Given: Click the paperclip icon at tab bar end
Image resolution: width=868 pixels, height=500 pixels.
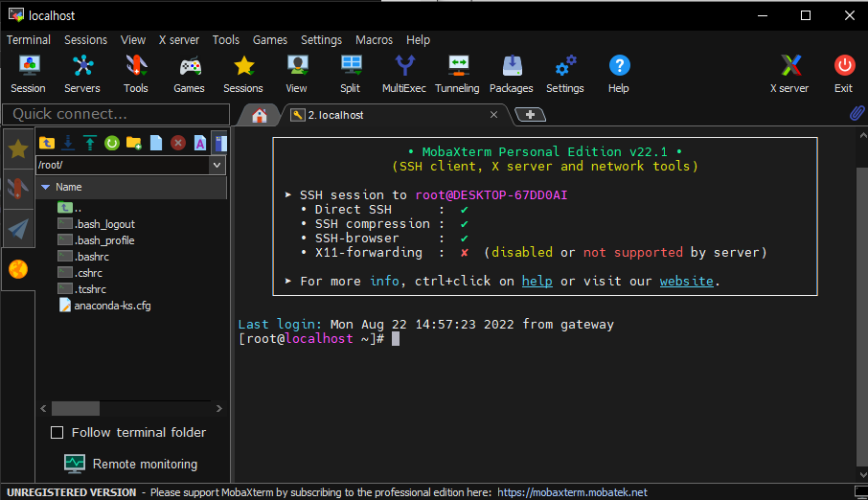Looking at the screenshot, I should click(857, 114).
